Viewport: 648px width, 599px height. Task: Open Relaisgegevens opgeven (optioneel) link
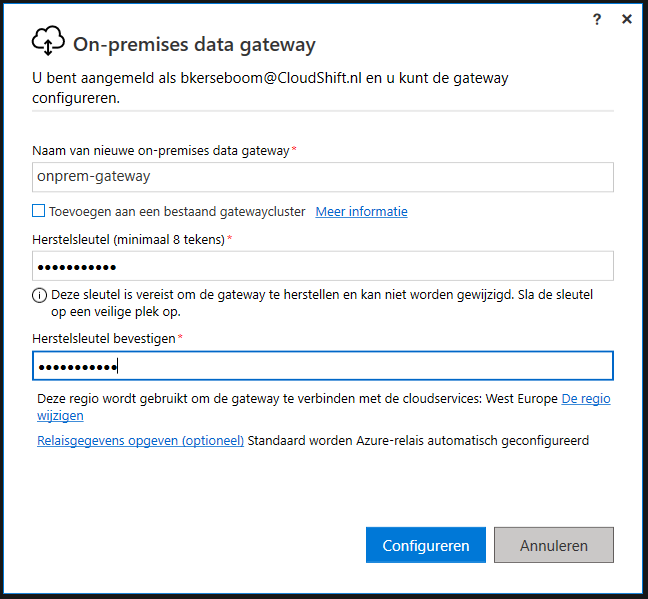[141, 441]
